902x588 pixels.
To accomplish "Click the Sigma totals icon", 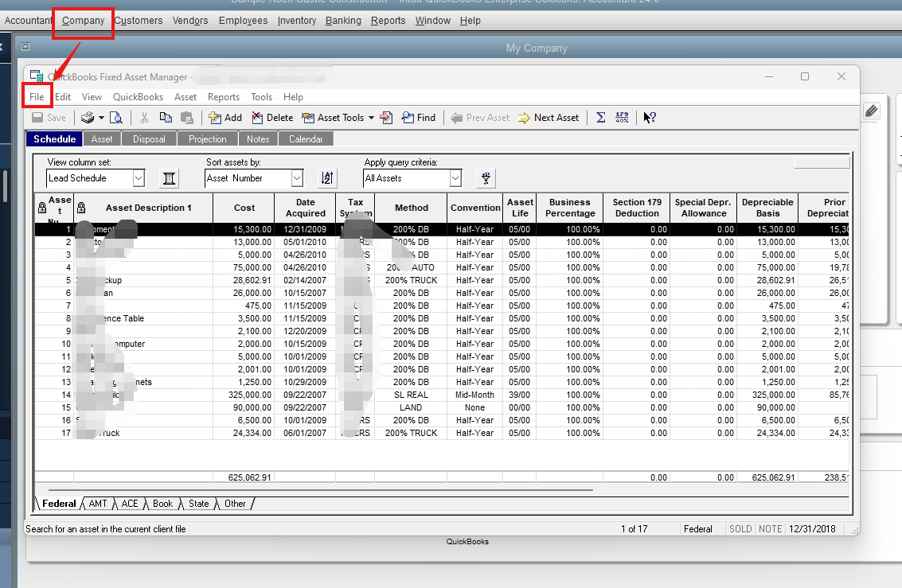I will [x=600, y=118].
